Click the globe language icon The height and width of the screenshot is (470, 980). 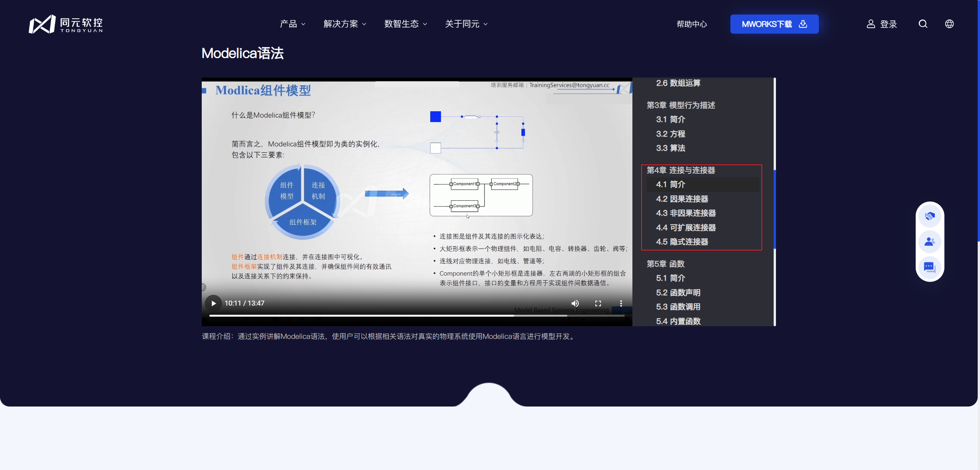tap(949, 24)
